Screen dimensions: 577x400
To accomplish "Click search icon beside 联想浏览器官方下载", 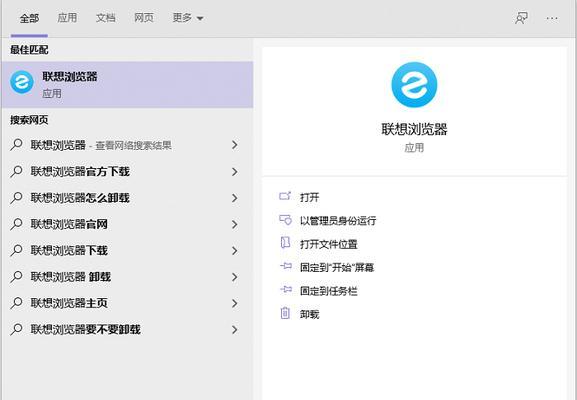I will 16,171.
